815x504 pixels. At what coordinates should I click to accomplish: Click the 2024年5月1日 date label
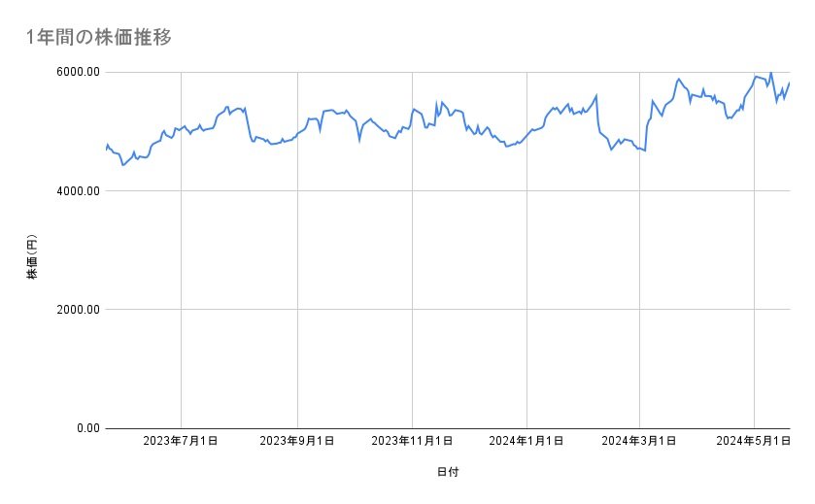tap(754, 441)
